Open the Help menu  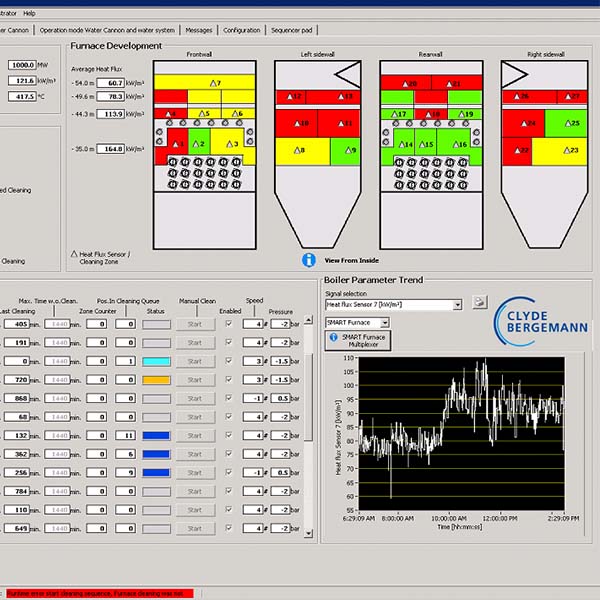pos(29,13)
